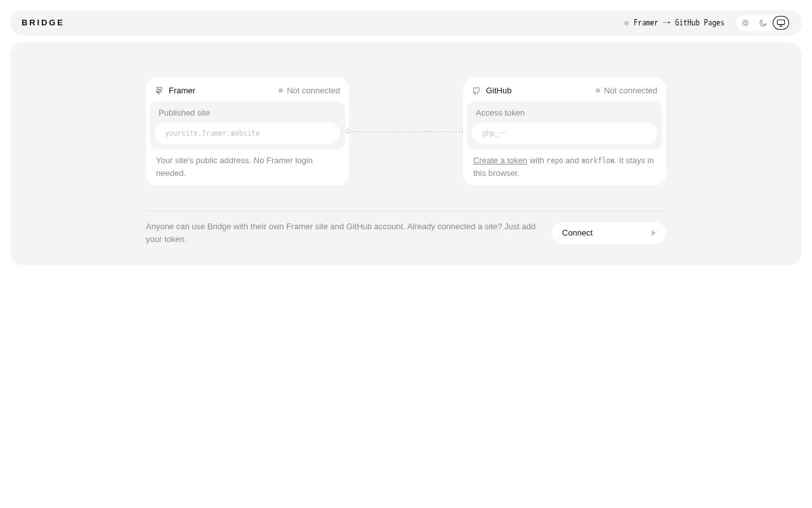Click GitHub card Not connected status

tap(626, 91)
